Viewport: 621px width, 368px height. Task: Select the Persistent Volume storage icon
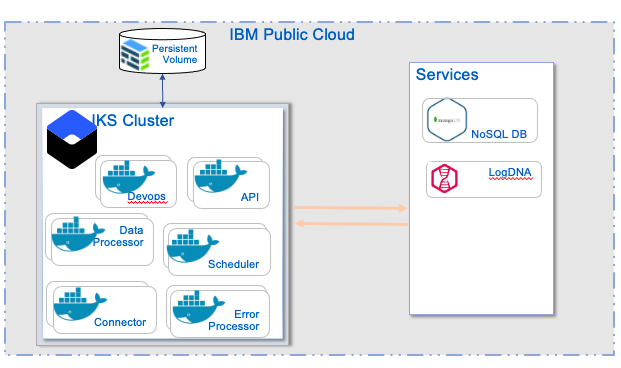135,55
